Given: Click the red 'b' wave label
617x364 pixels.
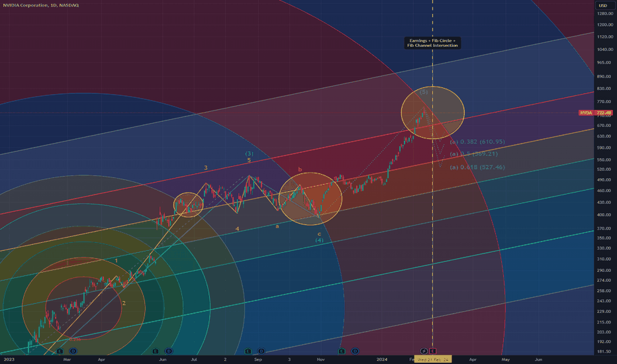Looking at the screenshot, I should [x=300, y=169].
